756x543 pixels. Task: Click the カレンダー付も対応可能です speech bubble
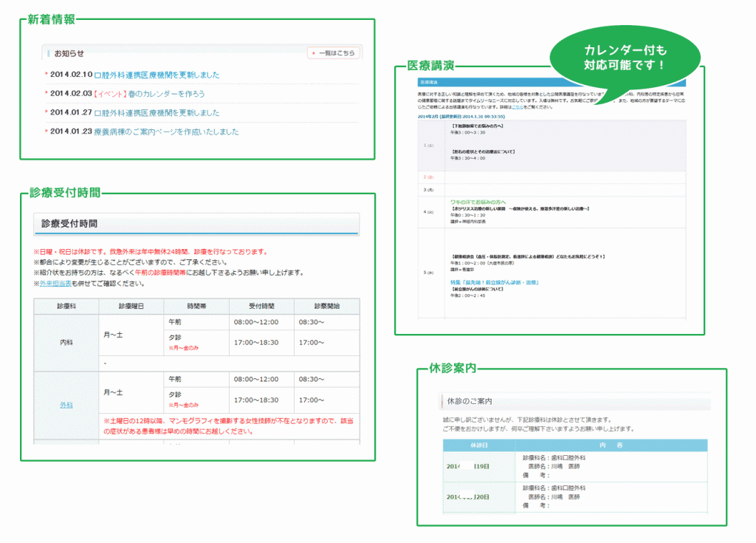[x=625, y=58]
